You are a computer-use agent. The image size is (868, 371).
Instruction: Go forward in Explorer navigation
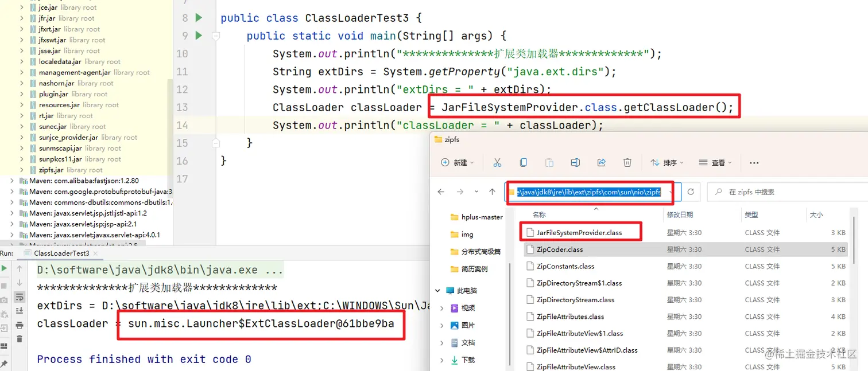(460, 192)
